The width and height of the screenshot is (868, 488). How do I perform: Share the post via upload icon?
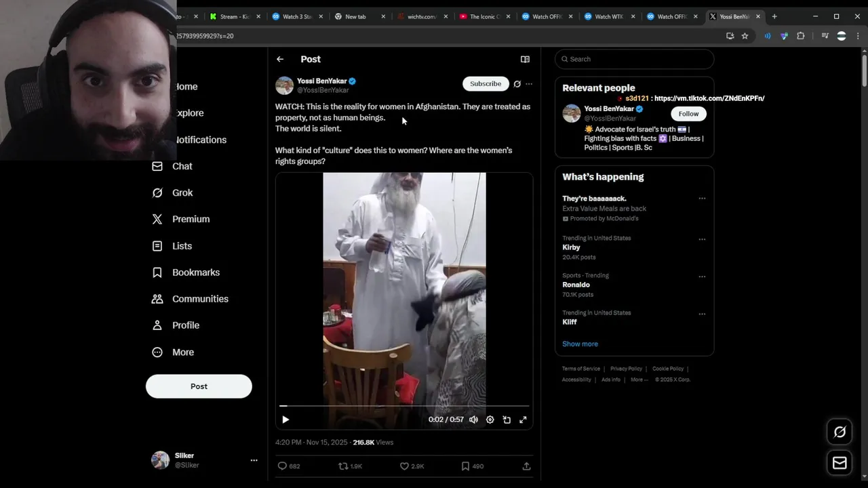(x=526, y=466)
